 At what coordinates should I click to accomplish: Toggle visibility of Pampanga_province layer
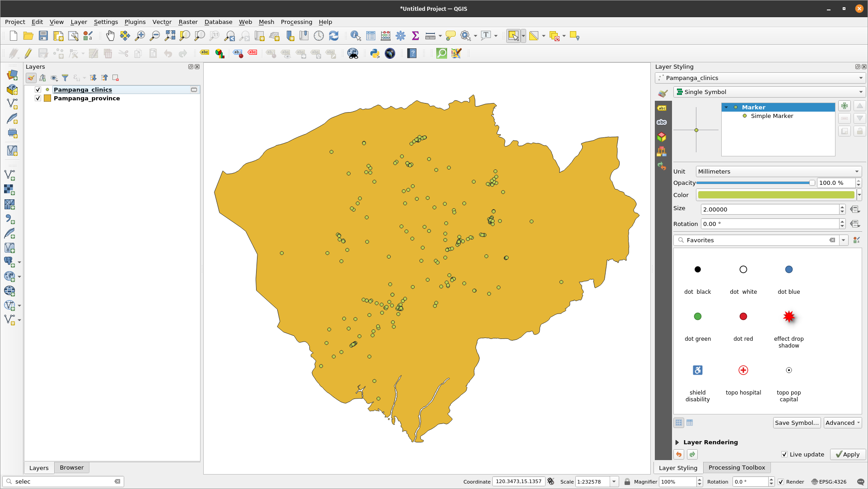37,99
